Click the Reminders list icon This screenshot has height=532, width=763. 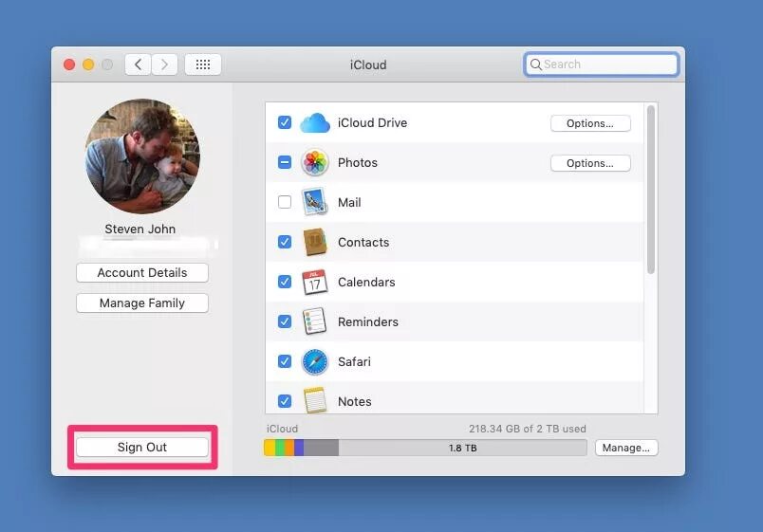[x=314, y=321]
